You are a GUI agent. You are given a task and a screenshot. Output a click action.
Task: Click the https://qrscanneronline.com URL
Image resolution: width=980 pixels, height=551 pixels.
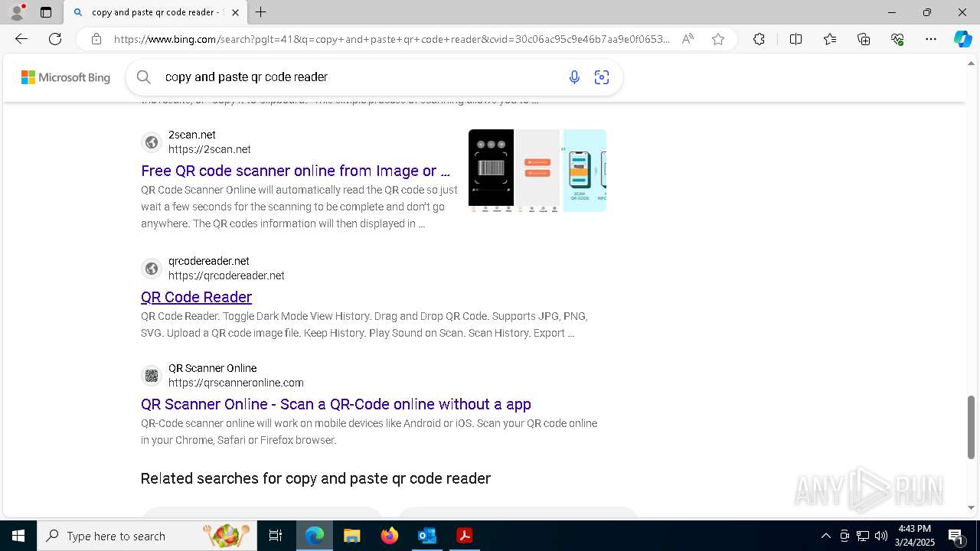236,383
